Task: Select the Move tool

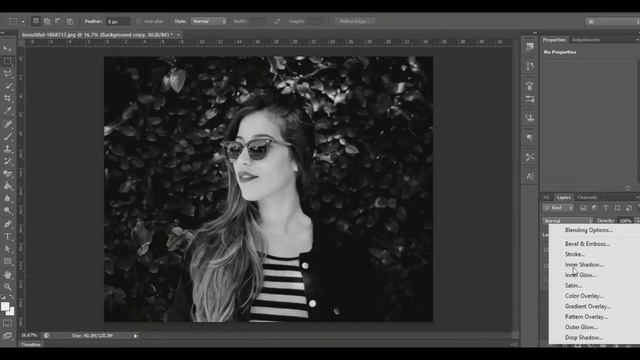Action: click(x=7, y=49)
